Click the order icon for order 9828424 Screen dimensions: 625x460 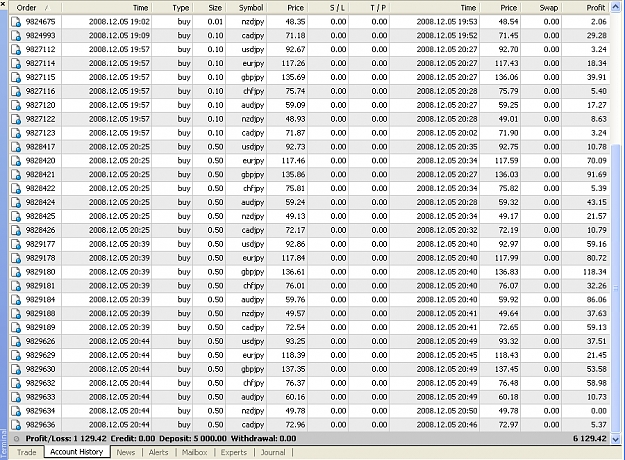(x=16, y=202)
